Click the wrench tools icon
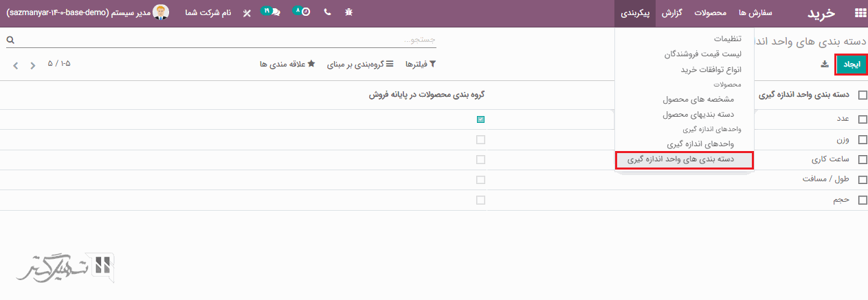The image size is (868, 300). 247,13
